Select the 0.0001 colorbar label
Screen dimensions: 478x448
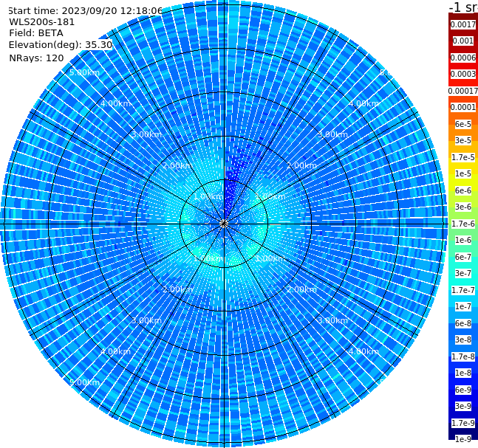pyautogui.click(x=463, y=107)
